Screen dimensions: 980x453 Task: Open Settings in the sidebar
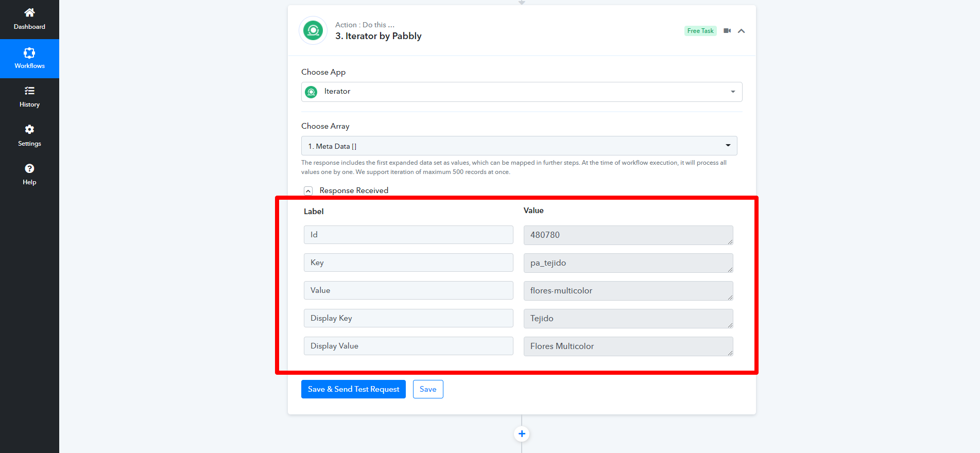point(29,136)
